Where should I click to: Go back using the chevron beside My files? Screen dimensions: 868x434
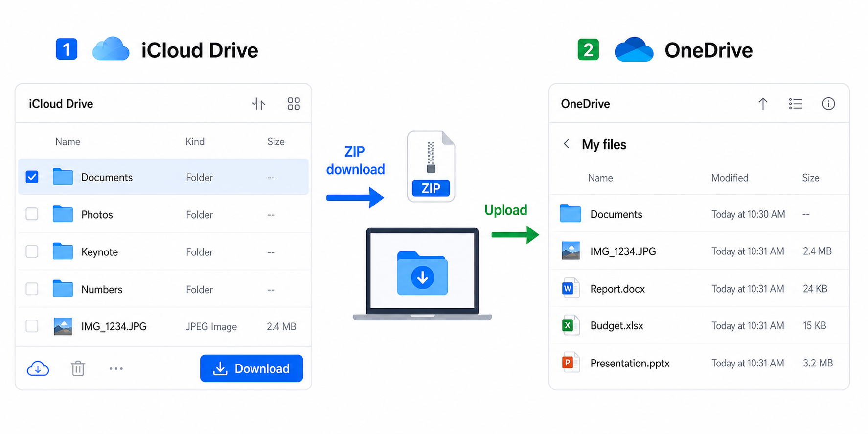click(x=566, y=144)
